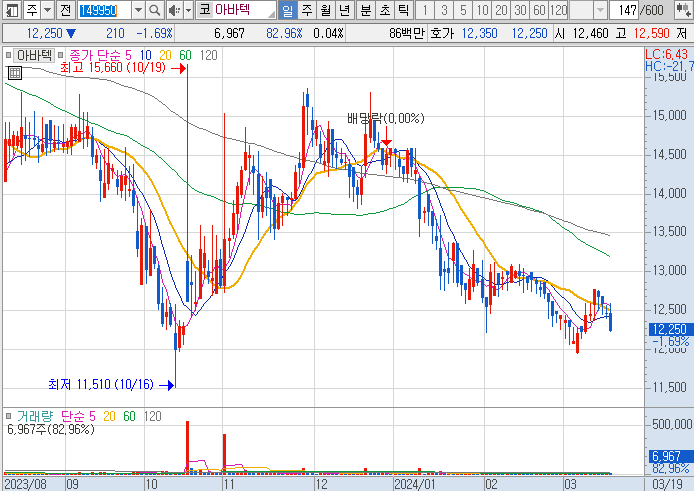The image size is (694, 491).
Task: Click the current price 12,250 text
Action: [44, 33]
